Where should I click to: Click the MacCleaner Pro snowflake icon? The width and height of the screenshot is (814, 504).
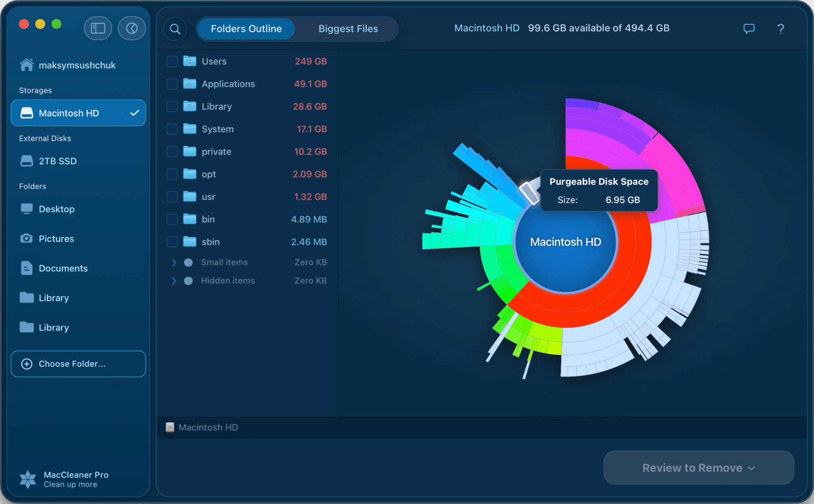[x=28, y=479]
